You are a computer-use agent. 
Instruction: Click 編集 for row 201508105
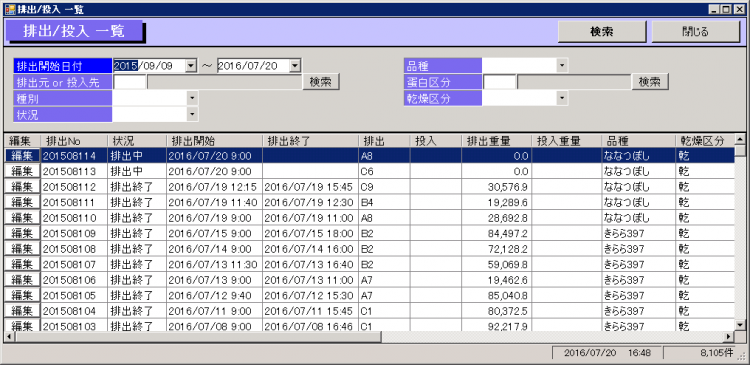tap(22, 295)
